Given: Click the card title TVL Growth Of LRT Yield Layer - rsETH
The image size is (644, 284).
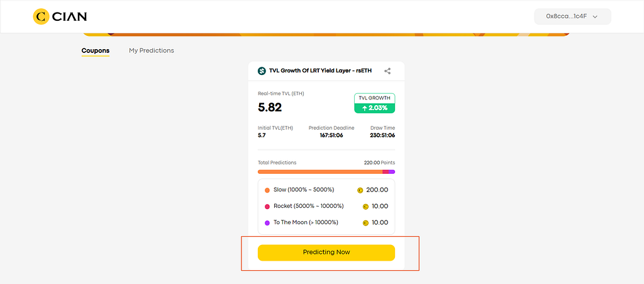Looking at the screenshot, I should [320, 71].
